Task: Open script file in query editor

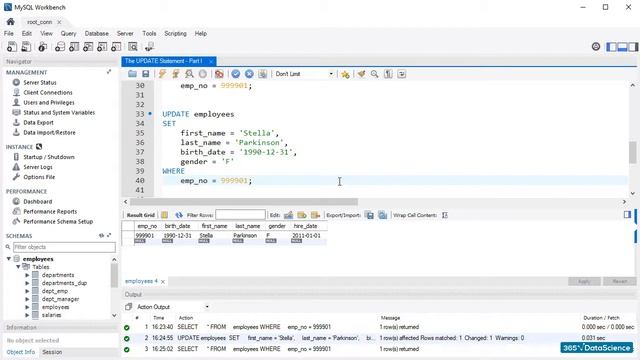Action: 132,74
